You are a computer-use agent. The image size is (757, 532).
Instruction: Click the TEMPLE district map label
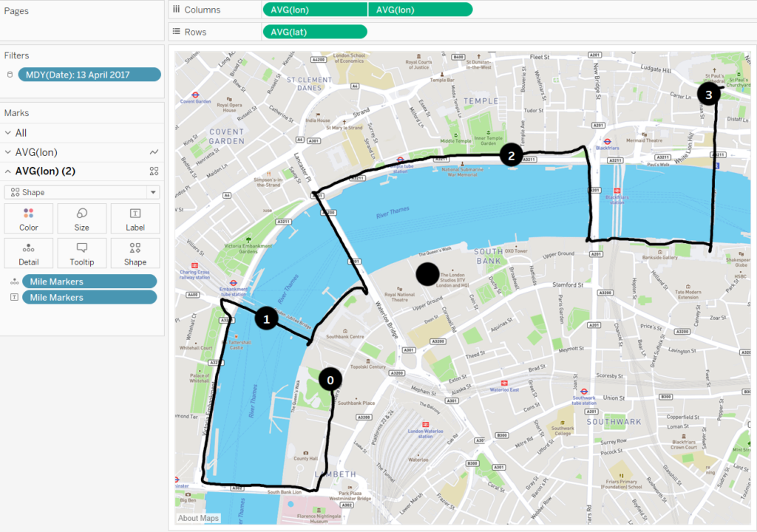[481, 101]
